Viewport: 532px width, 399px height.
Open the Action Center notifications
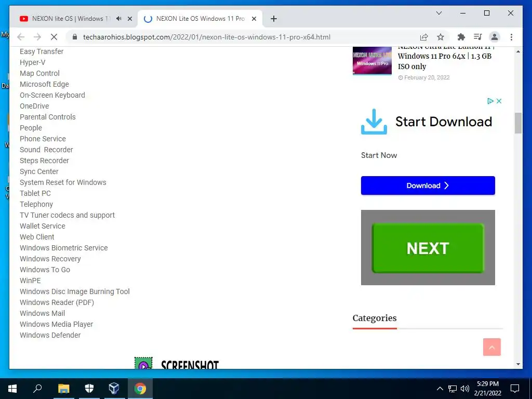click(515, 389)
